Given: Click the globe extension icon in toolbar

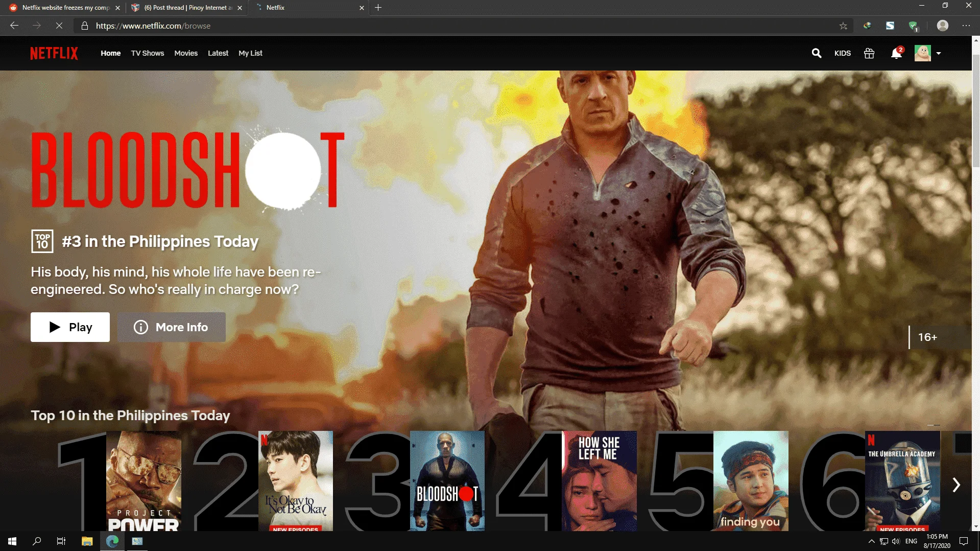Looking at the screenshot, I should tap(867, 26).
